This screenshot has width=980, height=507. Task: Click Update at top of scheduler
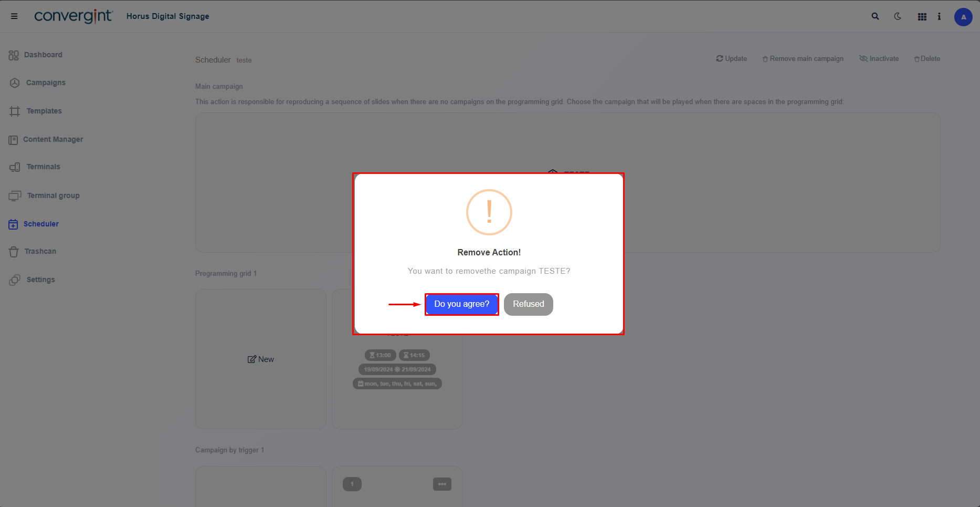tap(731, 59)
